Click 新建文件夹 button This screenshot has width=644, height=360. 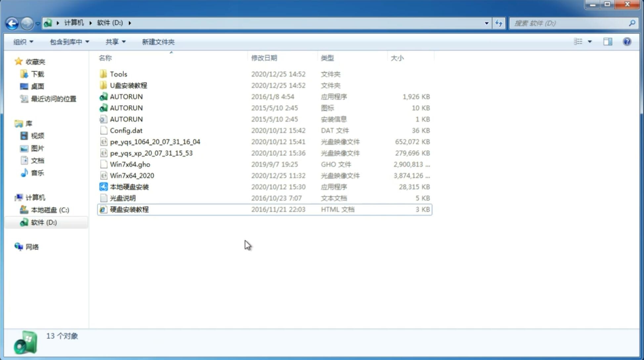pyautogui.click(x=158, y=42)
